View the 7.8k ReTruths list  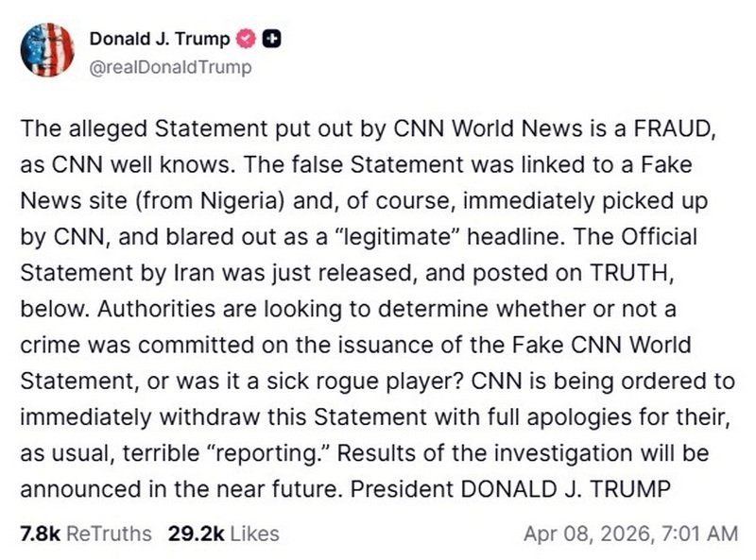[x=85, y=534]
